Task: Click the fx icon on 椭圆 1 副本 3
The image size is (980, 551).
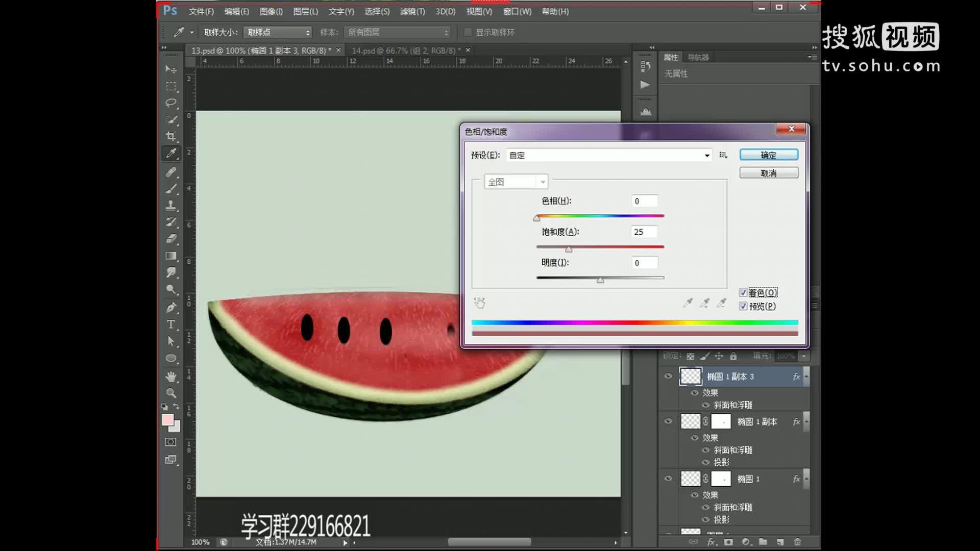Action: click(x=795, y=376)
